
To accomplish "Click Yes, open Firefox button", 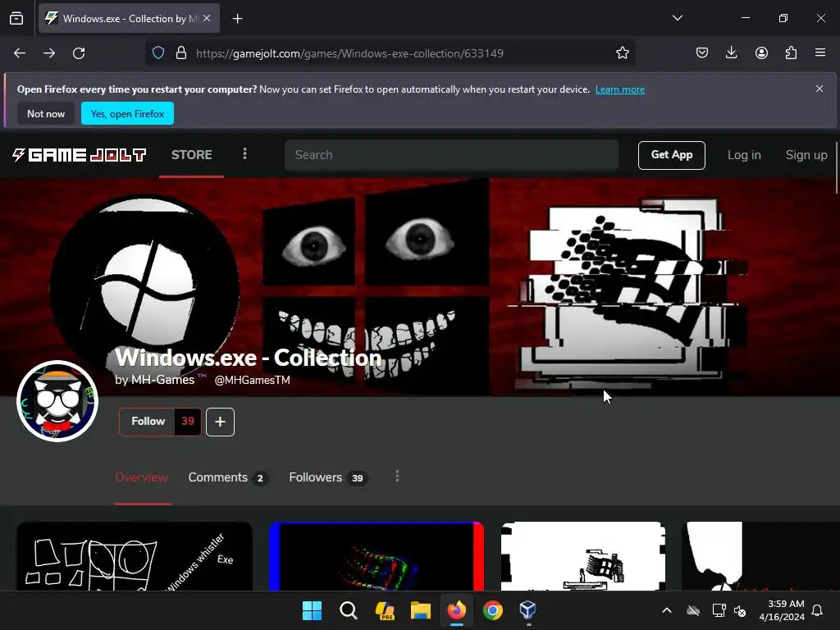I will (127, 113).
